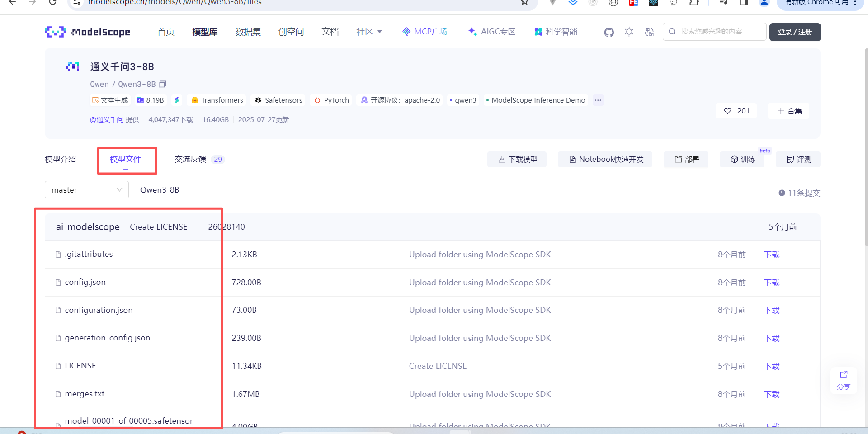Click the 8.19B parameters tag
This screenshot has width=868, height=434.
coord(151,100)
